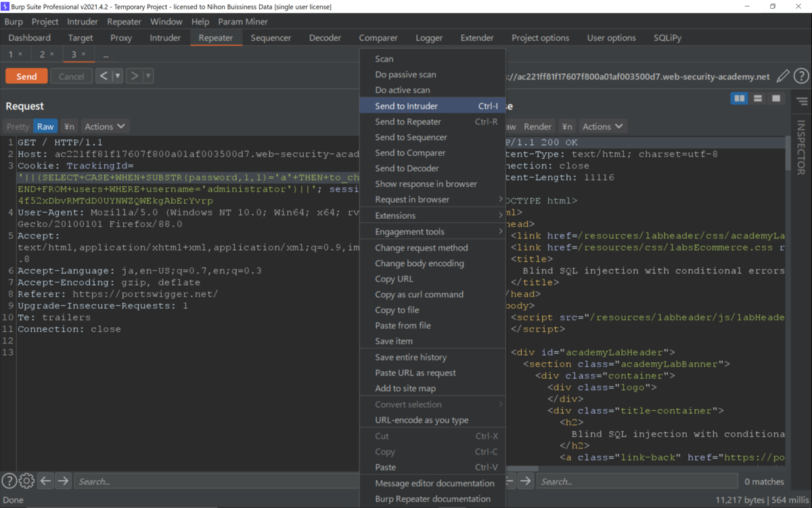Open the SQLiPy tab
This screenshot has height=508, width=812.
(x=667, y=38)
